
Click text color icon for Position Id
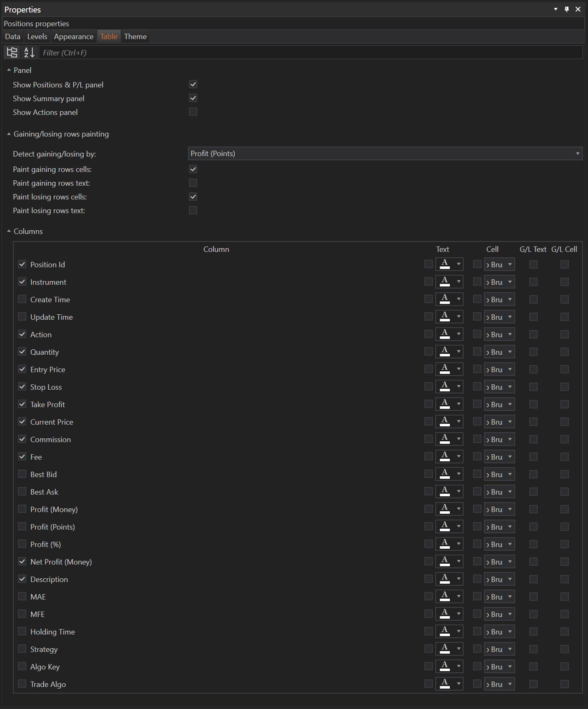[445, 264]
